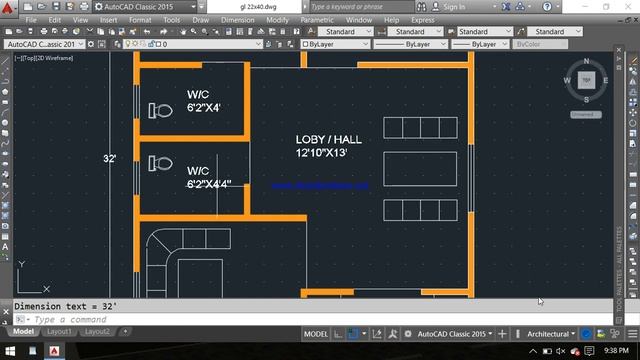Click the muted volume icon in system tray
The height and width of the screenshot is (360, 640).
(561, 351)
